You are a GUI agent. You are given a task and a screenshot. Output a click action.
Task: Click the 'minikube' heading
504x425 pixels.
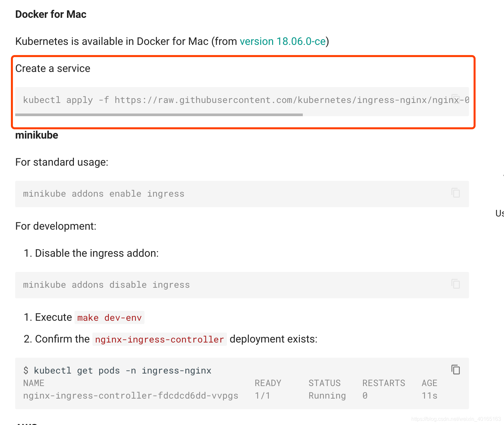(x=37, y=135)
